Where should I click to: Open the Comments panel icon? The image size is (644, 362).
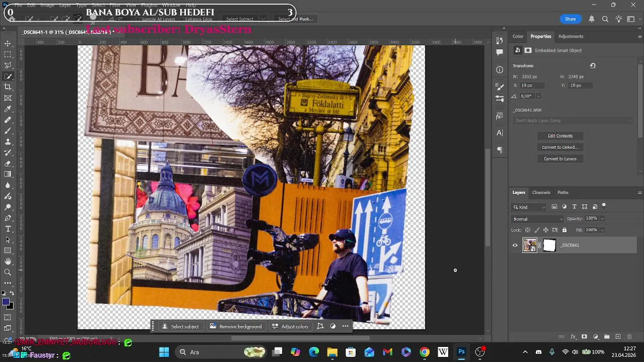click(500, 52)
